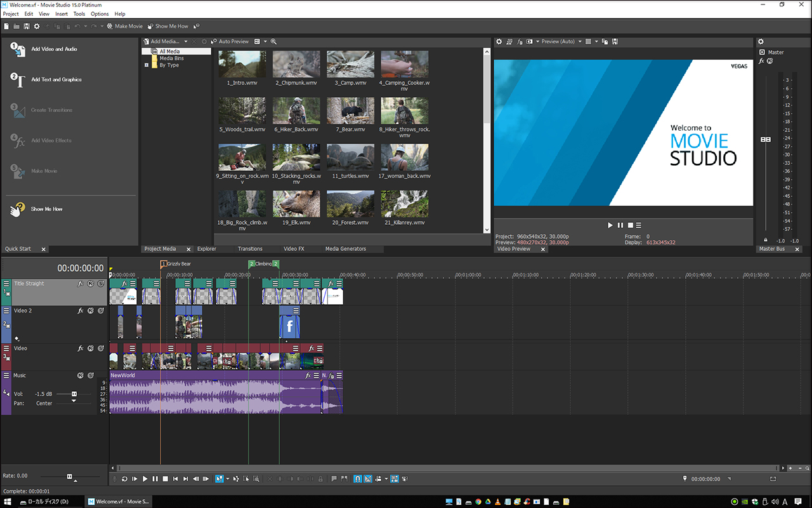Click the Insert Marker icon
The image size is (812, 508).
334,479
